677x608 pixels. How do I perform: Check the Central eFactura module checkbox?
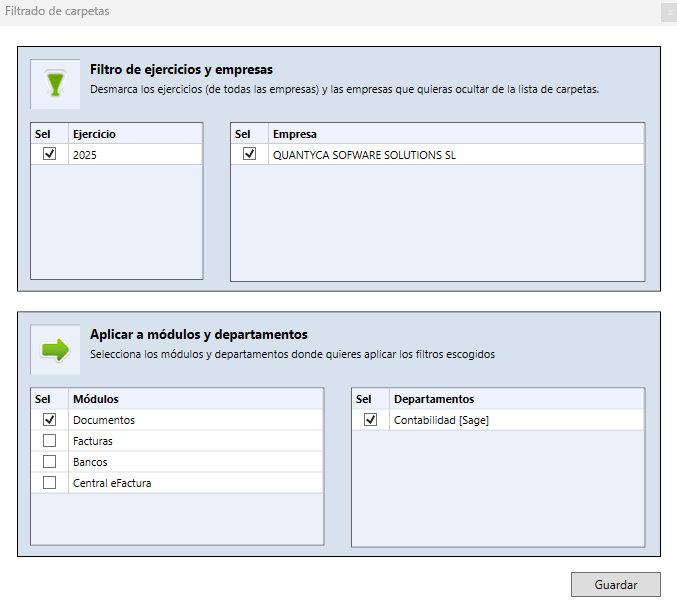[x=50, y=482]
